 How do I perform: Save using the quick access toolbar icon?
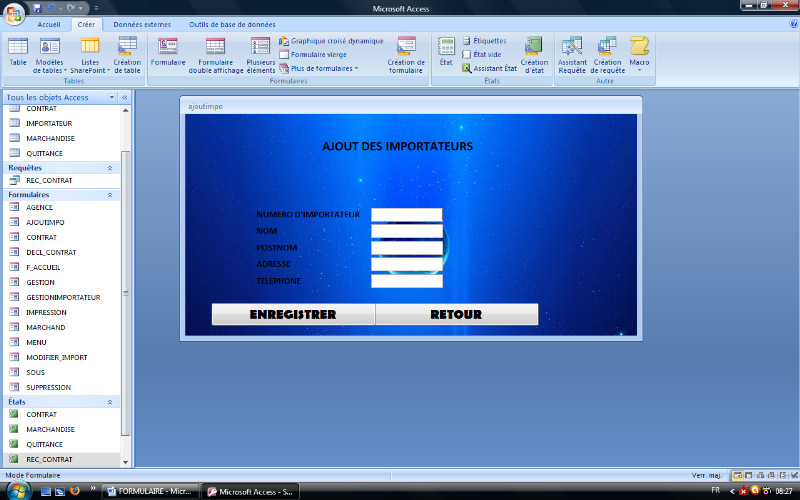37,8
